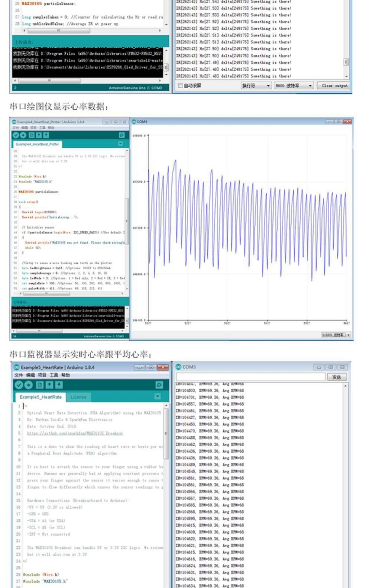Click the Clear output button
The image size is (380, 588).
(334, 86)
